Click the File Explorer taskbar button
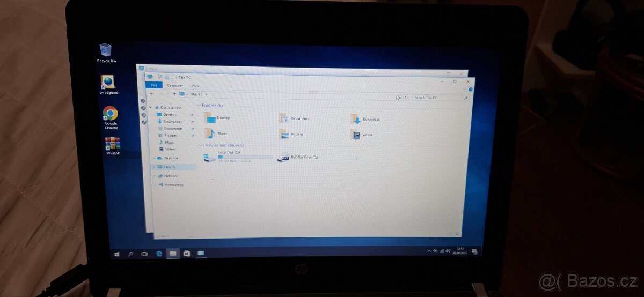Image resolution: width=644 pixels, height=297 pixels. point(173,253)
